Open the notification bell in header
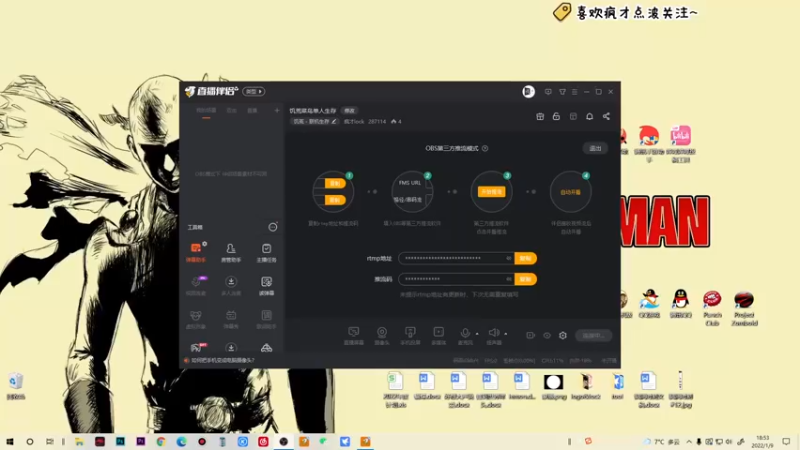The image size is (800, 450). click(589, 116)
